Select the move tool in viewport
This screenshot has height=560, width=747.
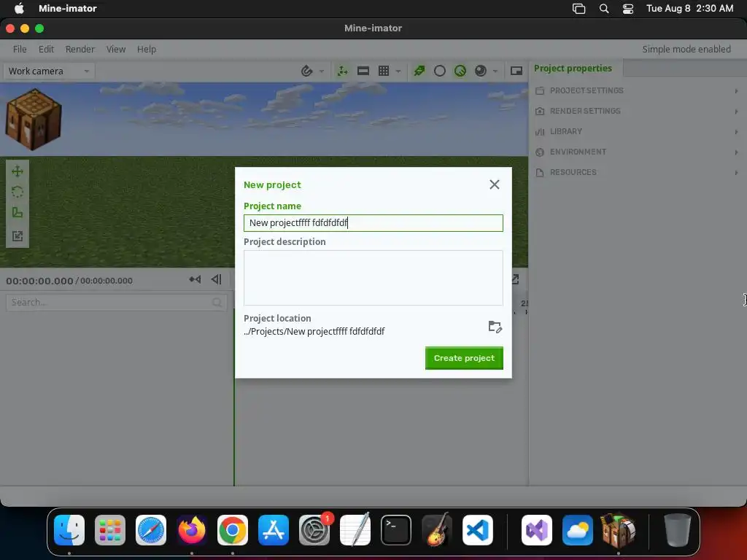point(18,171)
